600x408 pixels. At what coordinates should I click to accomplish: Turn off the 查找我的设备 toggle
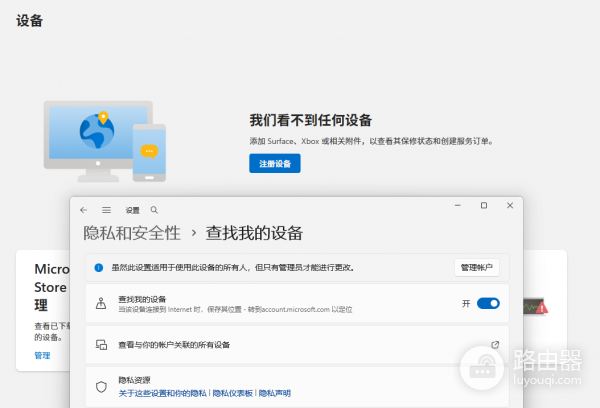click(x=488, y=304)
